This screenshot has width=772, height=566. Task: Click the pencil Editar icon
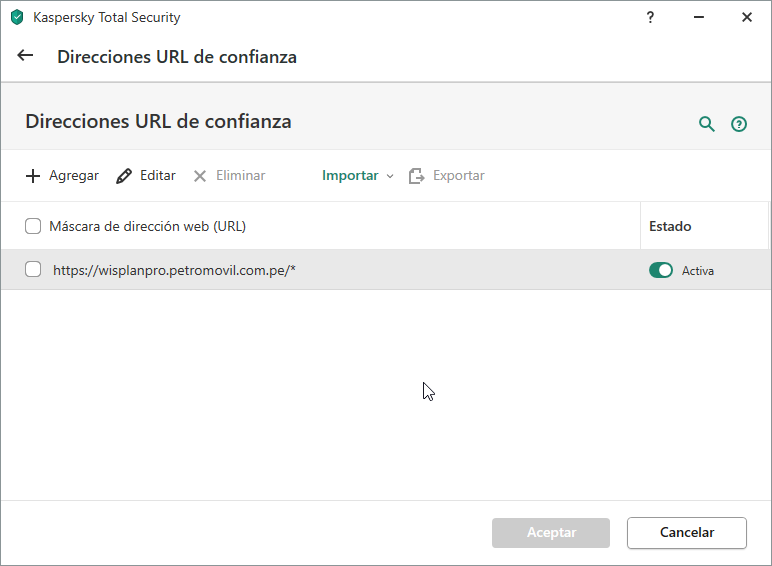[x=124, y=176]
